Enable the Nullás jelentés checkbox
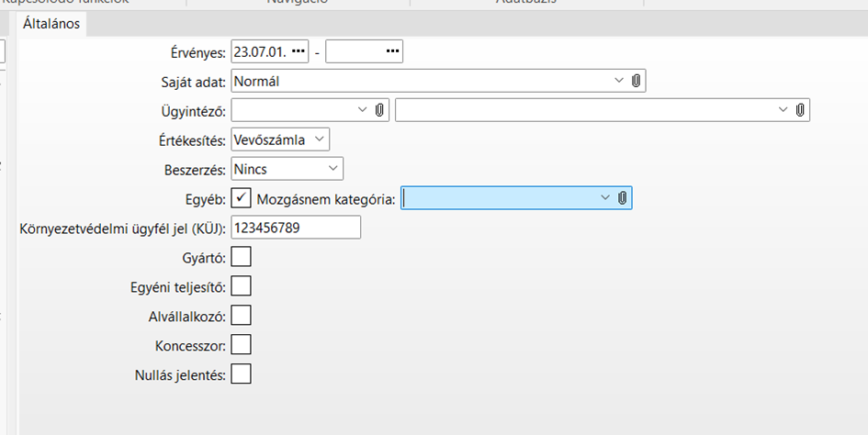 pos(241,374)
